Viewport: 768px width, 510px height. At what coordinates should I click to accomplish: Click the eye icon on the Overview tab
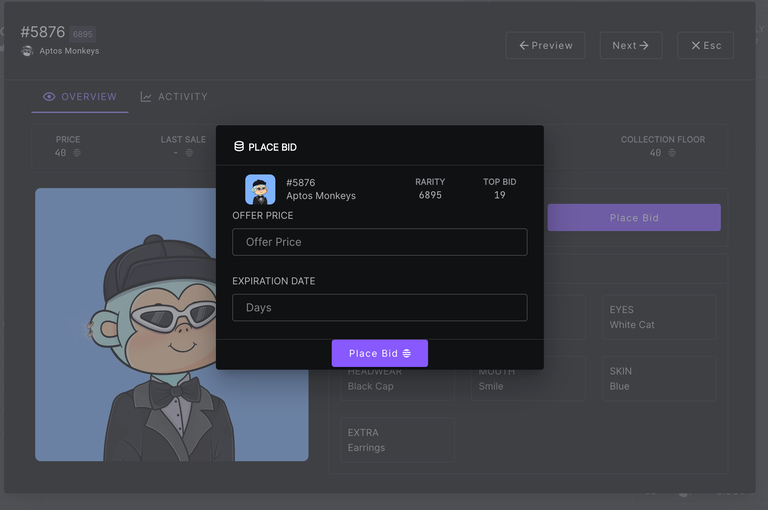pyautogui.click(x=49, y=97)
